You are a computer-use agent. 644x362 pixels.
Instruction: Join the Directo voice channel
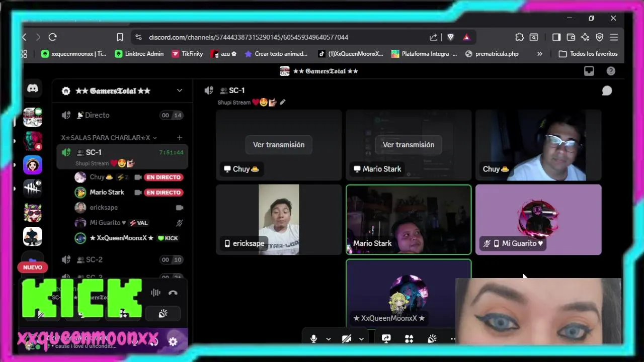pyautogui.click(x=122, y=115)
